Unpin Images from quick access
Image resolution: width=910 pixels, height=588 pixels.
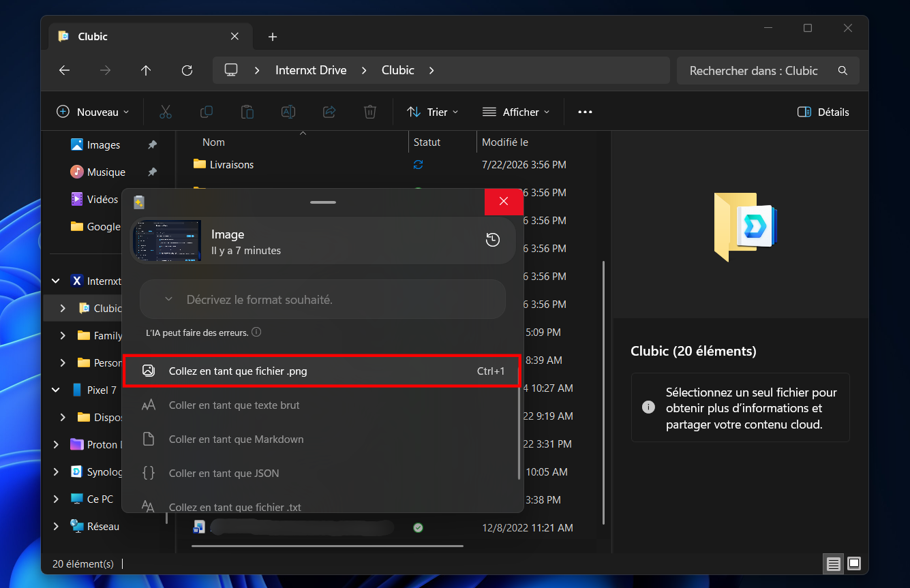152,145
